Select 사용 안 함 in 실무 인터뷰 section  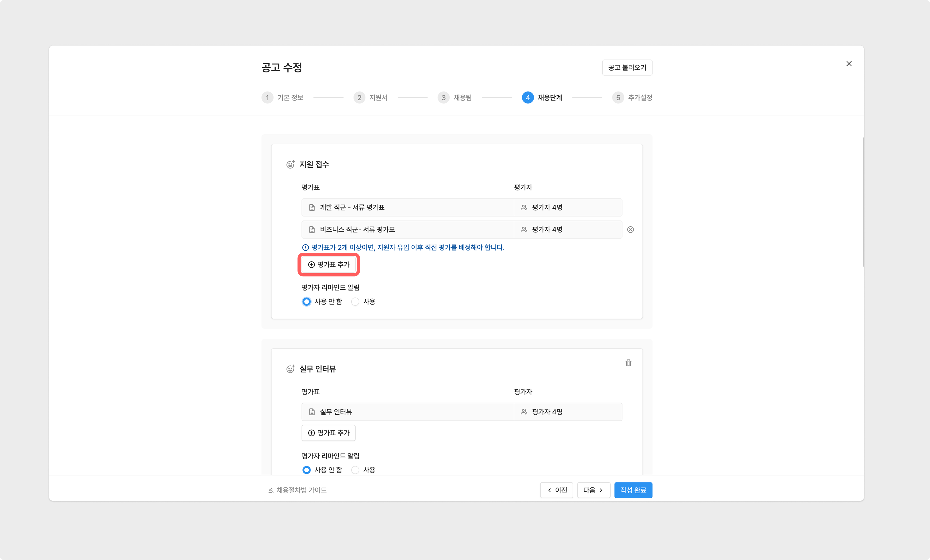pos(307,470)
